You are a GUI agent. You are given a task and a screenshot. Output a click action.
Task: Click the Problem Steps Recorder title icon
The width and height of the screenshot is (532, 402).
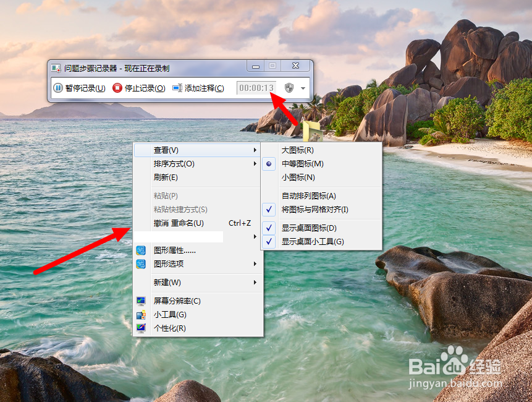coord(56,68)
